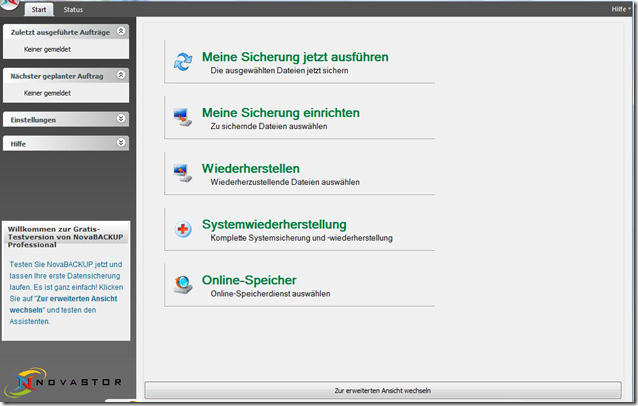Click Keiner gemeldet under Nächster geplanter Auftrag
The height and width of the screenshot is (406, 638).
[47, 93]
